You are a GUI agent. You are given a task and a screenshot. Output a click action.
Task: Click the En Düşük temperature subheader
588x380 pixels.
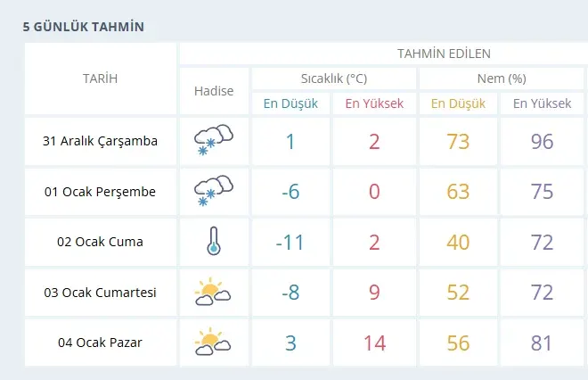[x=290, y=103]
